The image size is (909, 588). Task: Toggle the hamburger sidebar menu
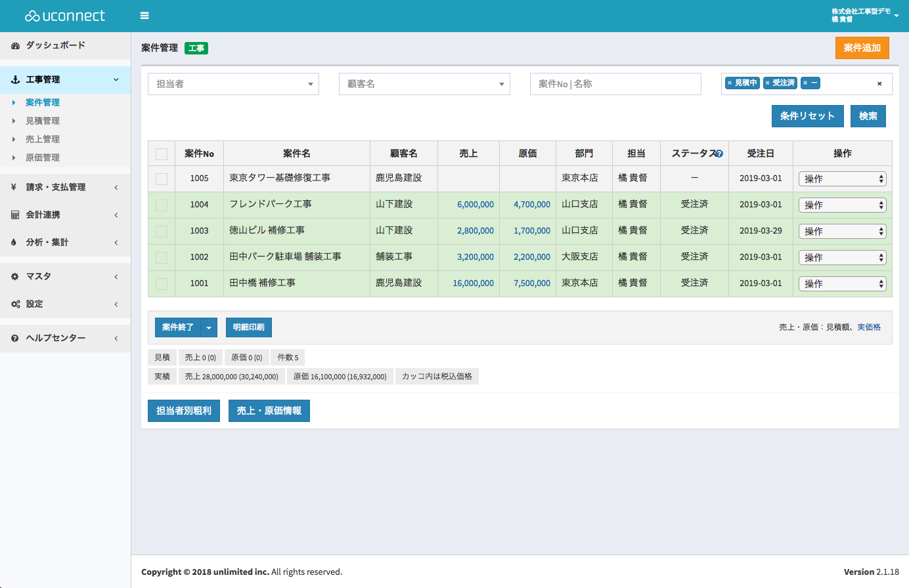[x=144, y=16]
